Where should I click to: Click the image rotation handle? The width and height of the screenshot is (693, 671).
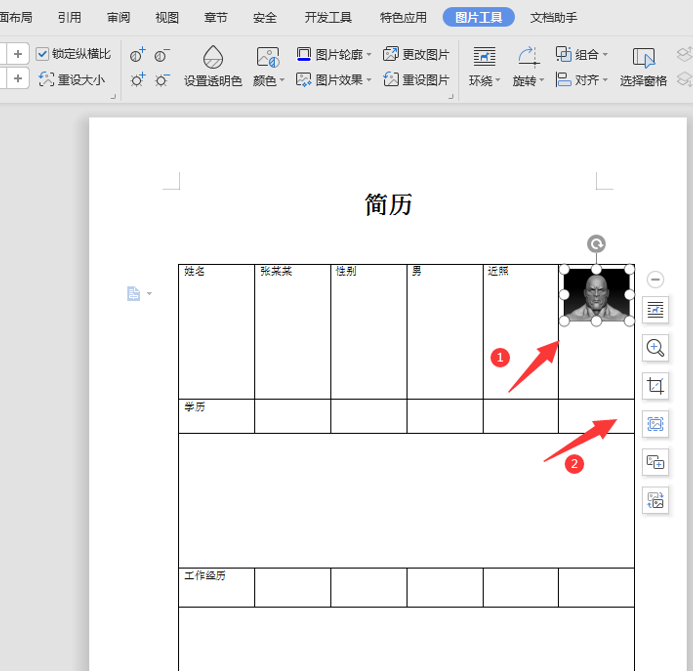click(596, 244)
